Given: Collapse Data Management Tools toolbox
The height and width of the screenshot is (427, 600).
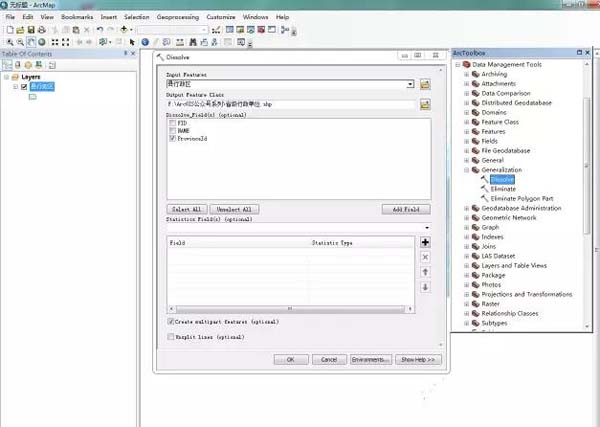Looking at the screenshot, I should pyautogui.click(x=457, y=65).
